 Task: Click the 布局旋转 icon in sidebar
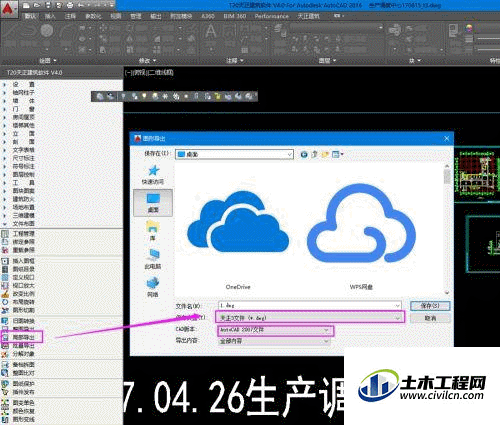(5, 302)
